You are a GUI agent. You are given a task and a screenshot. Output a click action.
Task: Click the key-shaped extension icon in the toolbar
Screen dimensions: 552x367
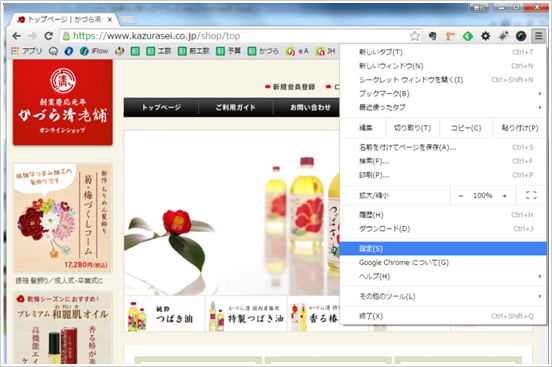[x=450, y=36]
